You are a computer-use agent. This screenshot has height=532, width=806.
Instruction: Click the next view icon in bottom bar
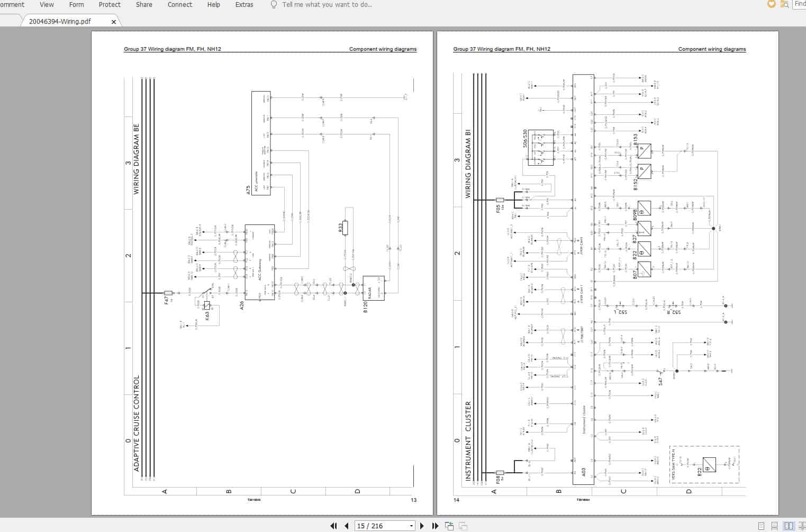coord(463,526)
